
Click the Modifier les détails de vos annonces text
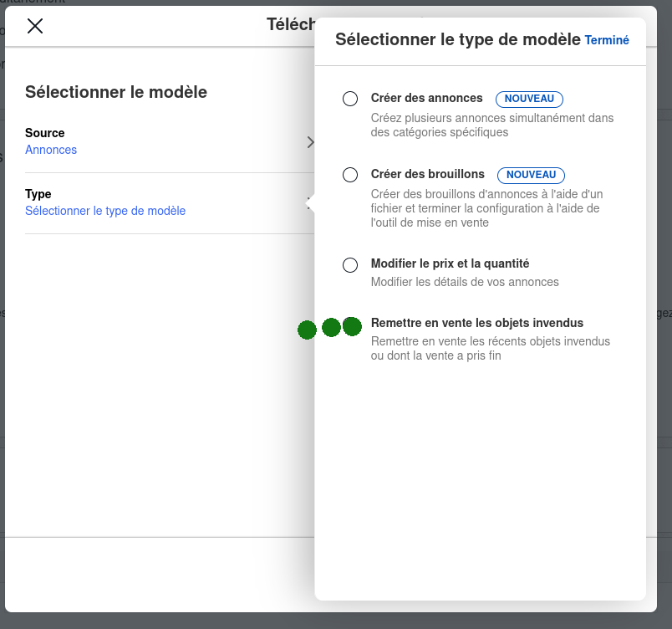tap(465, 282)
